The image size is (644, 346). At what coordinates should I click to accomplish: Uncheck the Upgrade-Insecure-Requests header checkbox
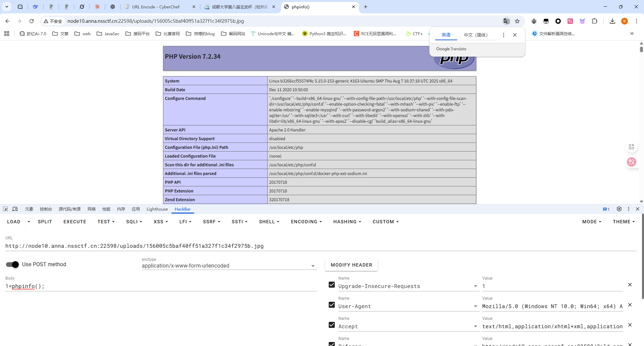point(332,285)
